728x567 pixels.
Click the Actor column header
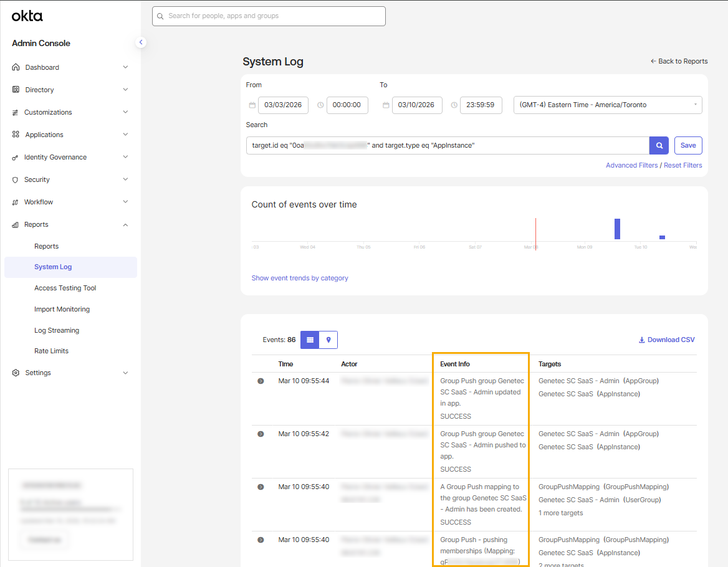pyautogui.click(x=349, y=364)
